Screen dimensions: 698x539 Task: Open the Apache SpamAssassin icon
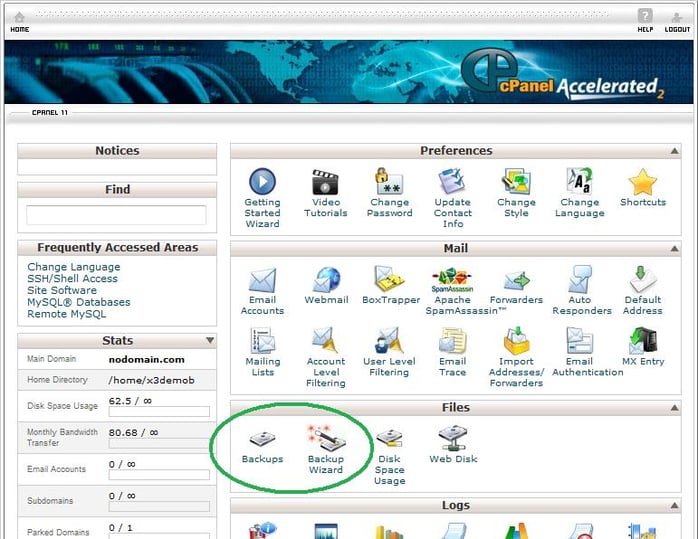(452, 280)
